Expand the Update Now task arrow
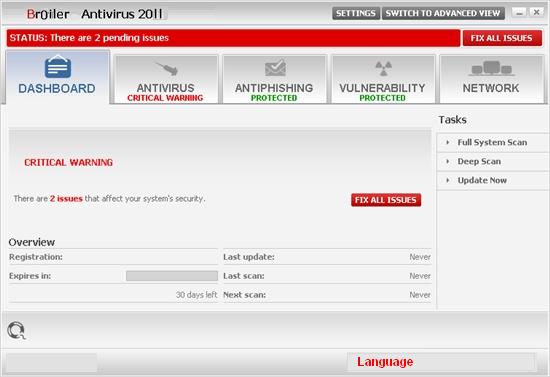This screenshot has width=550, height=377. (x=448, y=180)
